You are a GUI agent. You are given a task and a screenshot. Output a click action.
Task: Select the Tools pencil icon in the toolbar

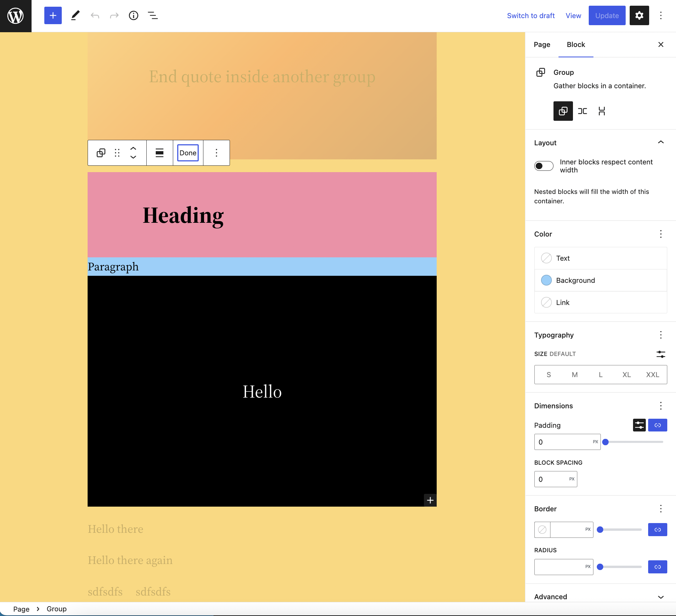[x=75, y=15]
